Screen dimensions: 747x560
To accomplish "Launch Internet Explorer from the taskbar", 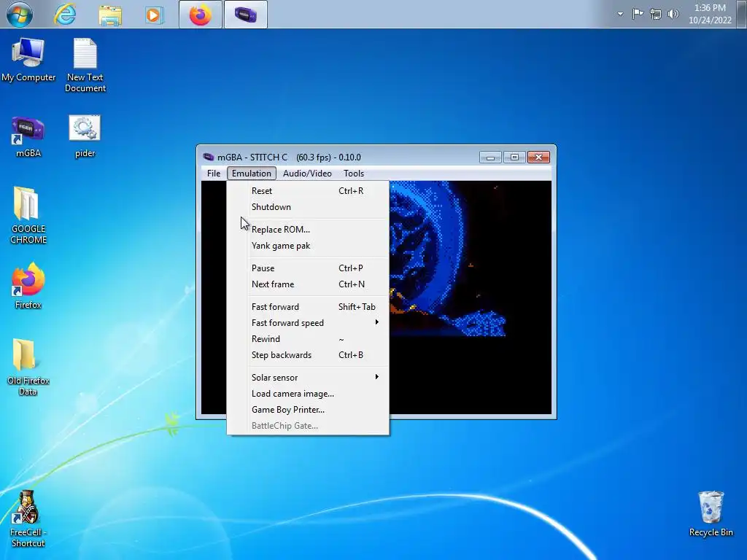I will (x=65, y=15).
